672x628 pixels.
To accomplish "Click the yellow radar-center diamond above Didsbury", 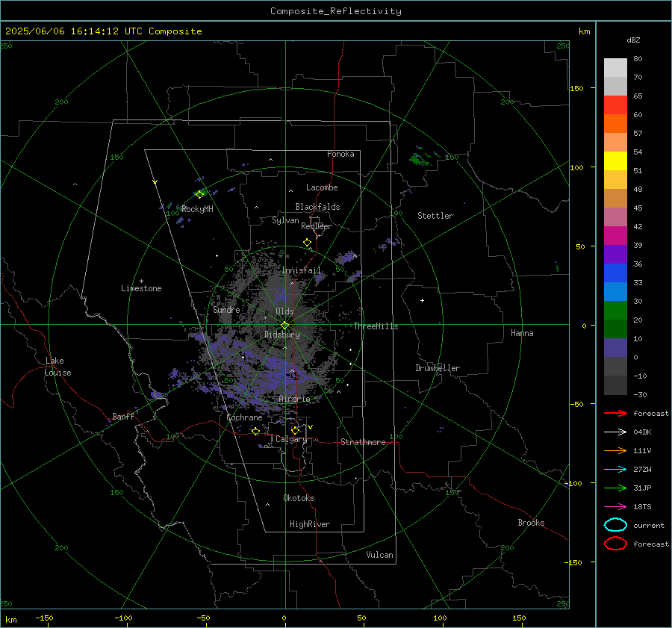I will click(285, 325).
